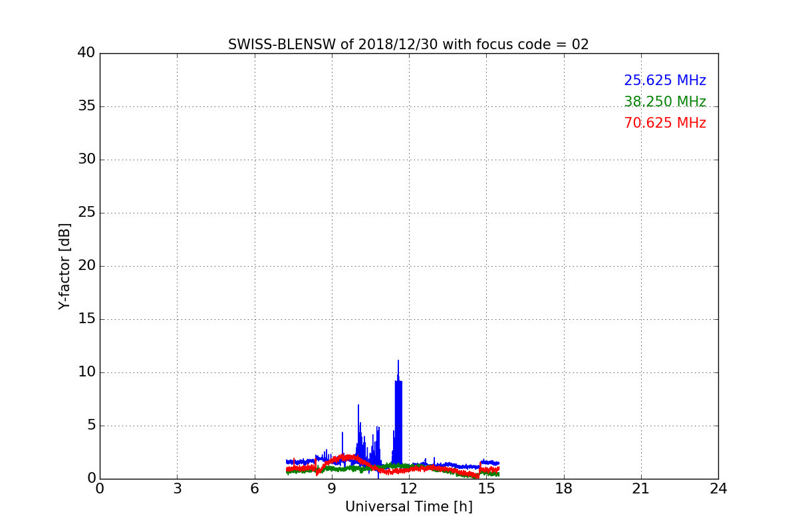798x532 pixels.
Task: Click the y-axis tick label 35
Action: pyautogui.click(x=86, y=106)
